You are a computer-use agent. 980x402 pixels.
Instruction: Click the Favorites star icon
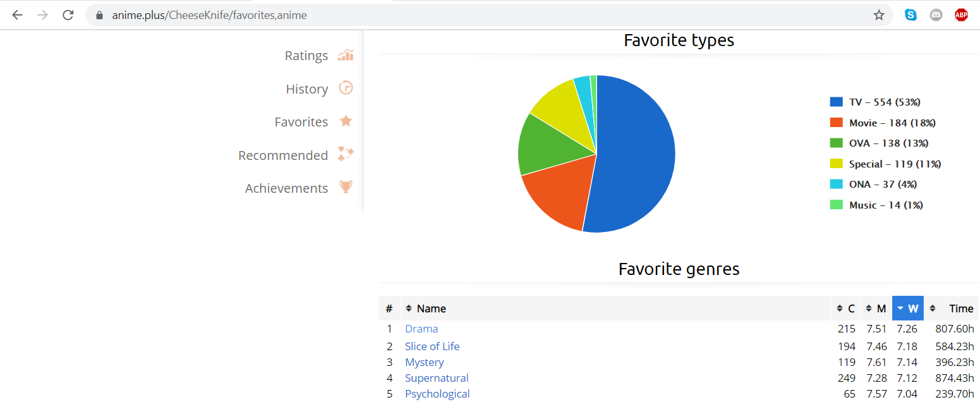(x=346, y=121)
